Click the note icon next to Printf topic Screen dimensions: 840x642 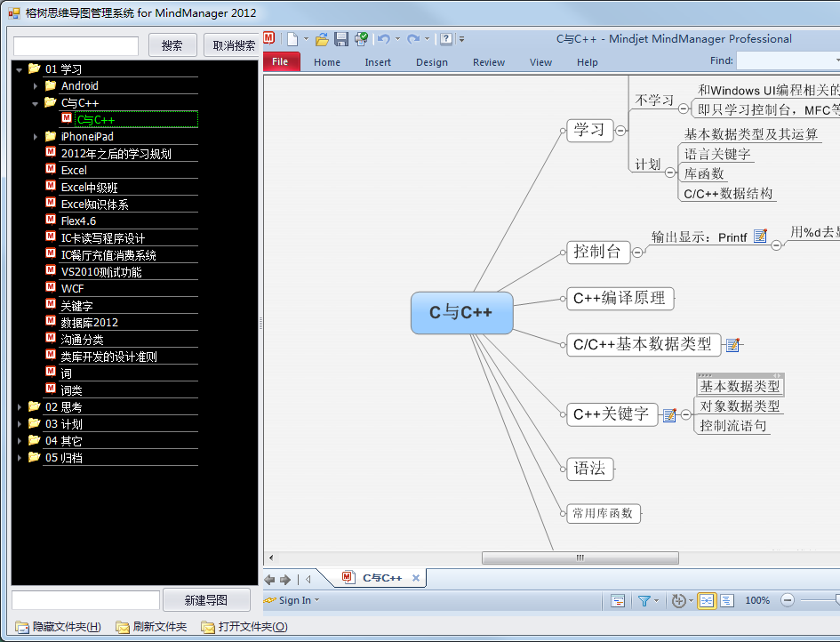point(760,237)
